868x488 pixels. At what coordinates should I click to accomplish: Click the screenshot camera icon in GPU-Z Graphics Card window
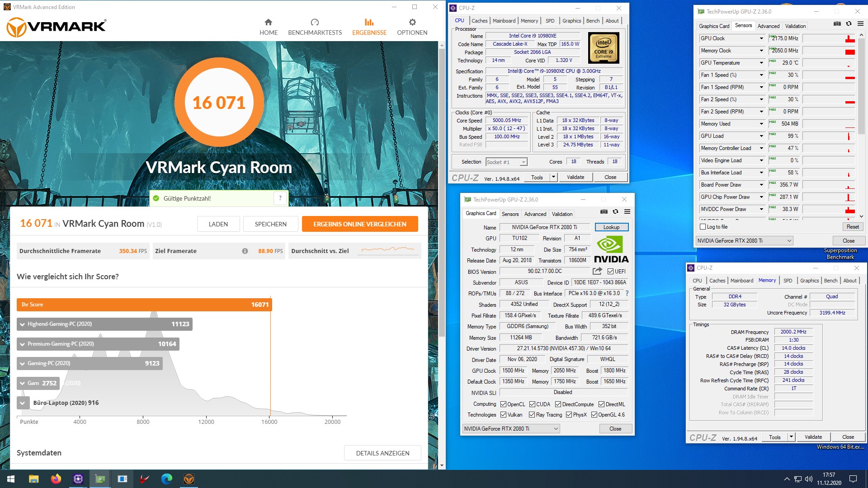click(x=604, y=211)
